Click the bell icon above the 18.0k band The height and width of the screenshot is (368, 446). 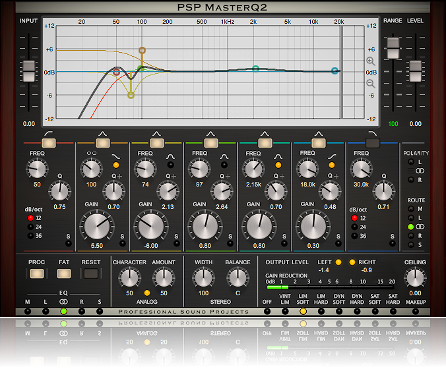point(319,134)
